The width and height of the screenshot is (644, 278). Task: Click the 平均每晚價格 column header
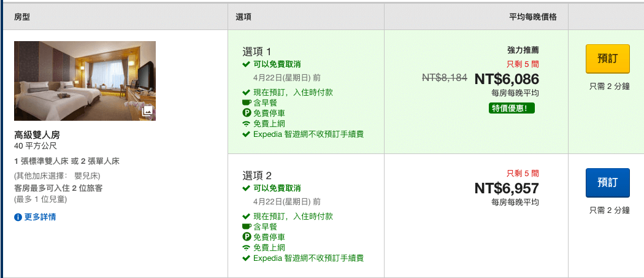coord(529,17)
